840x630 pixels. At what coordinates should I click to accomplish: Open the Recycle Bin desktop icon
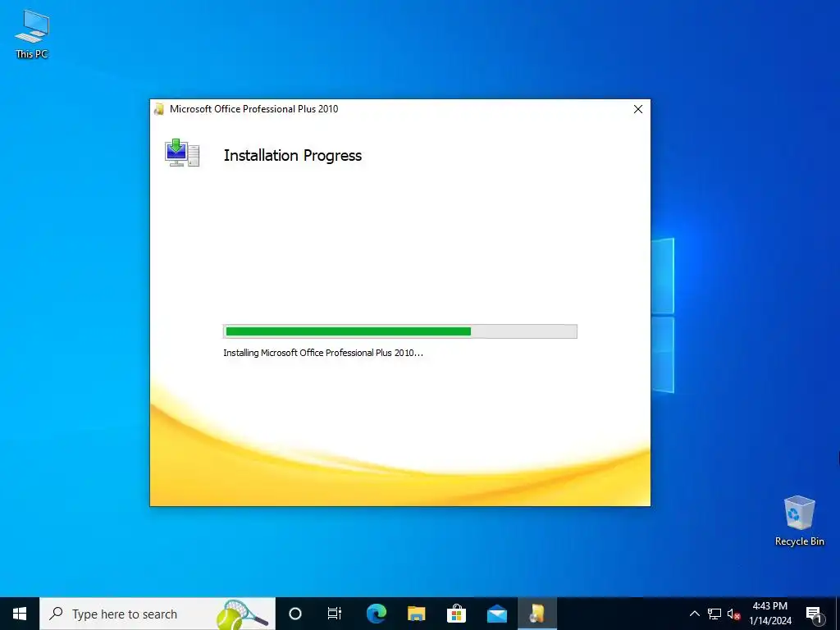pyautogui.click(x=799, y=521)
